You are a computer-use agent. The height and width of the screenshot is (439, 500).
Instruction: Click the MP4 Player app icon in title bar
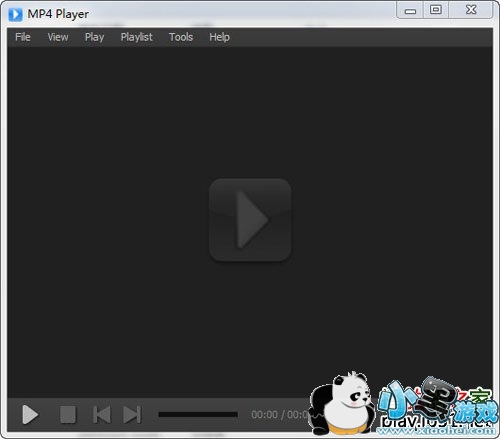tap(15, 14)
